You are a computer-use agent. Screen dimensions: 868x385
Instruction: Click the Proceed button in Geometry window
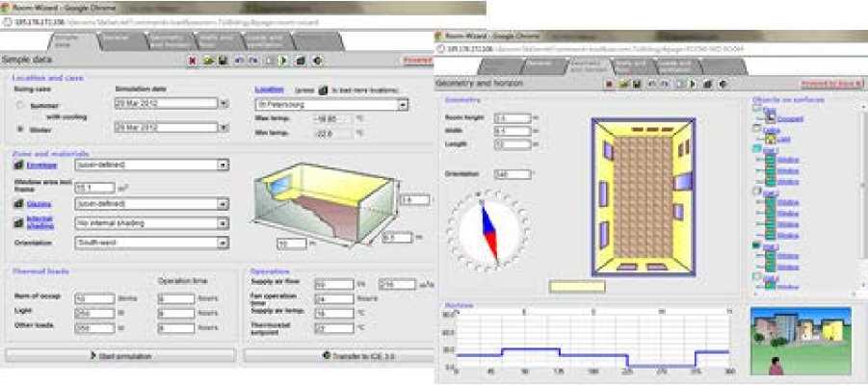pyautogui.click(x=832, y=84)
